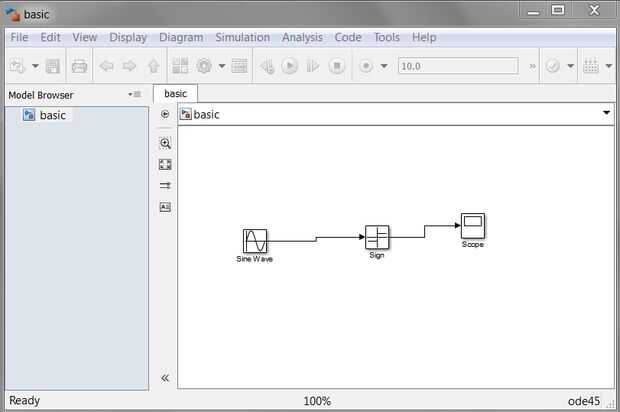
Task: Open the New Model dropdown arrow
Action: point(36,66)
